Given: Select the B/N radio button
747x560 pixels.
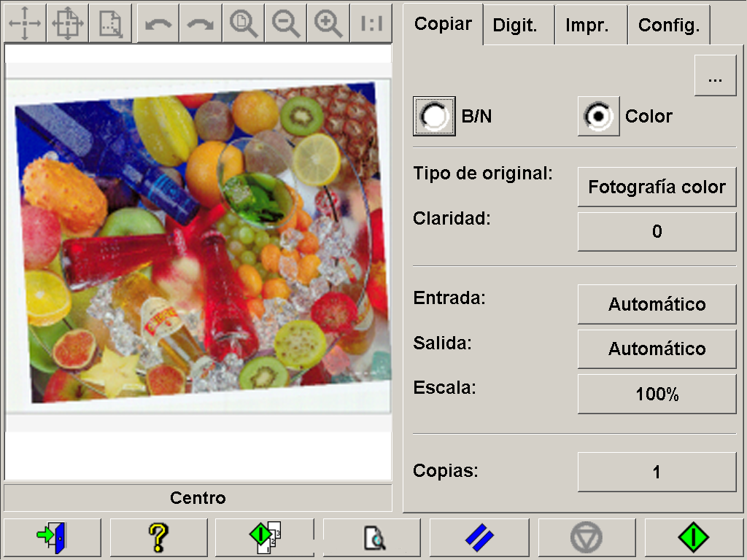Looking at the screenshot, I should click(x=434, y=116).
